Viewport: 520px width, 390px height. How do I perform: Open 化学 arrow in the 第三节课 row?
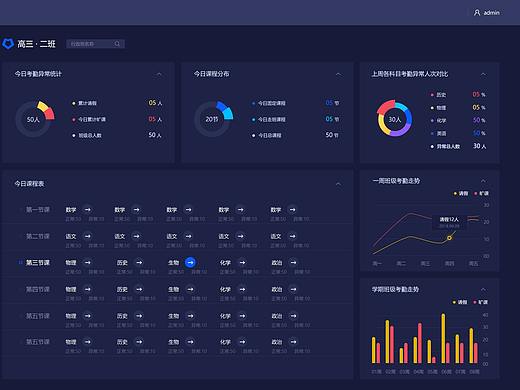pos(242,263)
